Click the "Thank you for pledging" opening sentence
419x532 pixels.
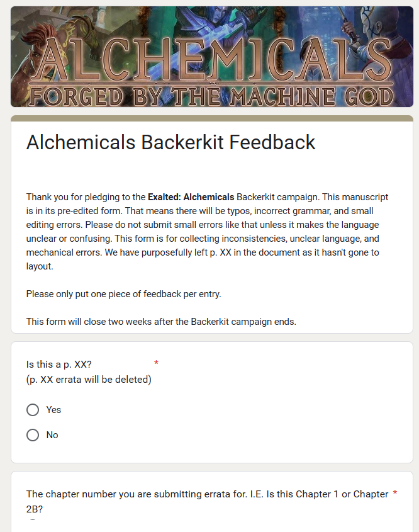click(x=86, y=197)
